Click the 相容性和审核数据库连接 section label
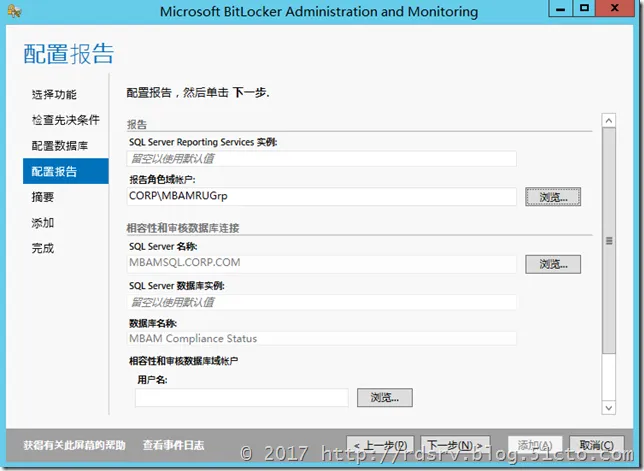This screenshot has width=644, height=471. pyautogui.click(x=183, y=228)
